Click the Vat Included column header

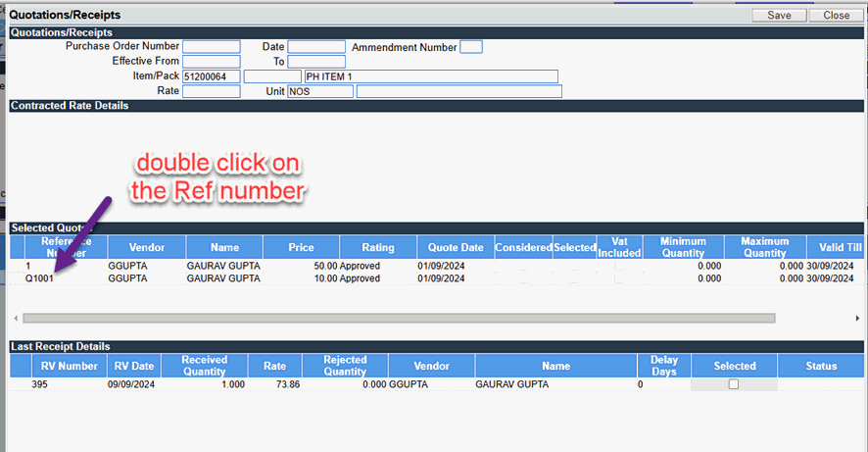tap(619, 247)
